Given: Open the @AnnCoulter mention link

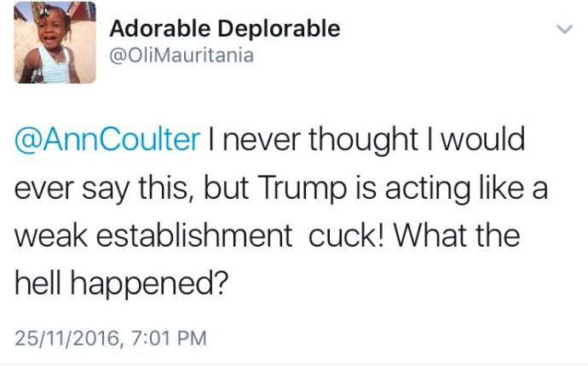Looking at the screenshot, I should click(x=107, y=140).
